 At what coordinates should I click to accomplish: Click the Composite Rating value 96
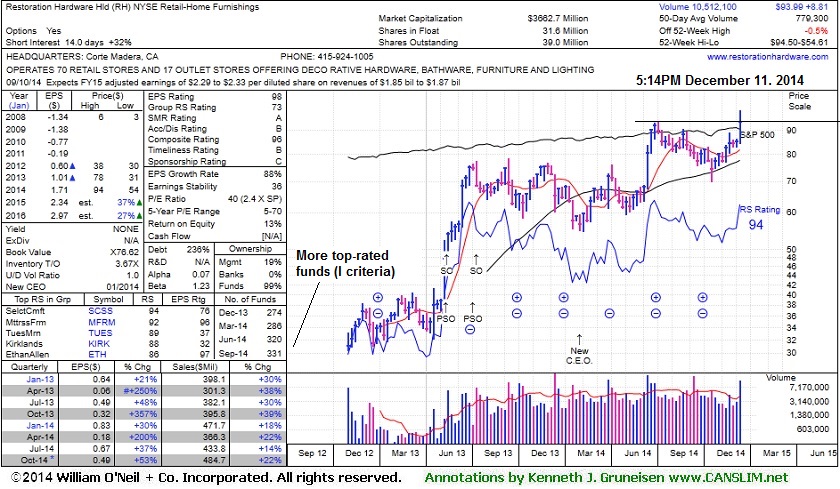[276, 140]
